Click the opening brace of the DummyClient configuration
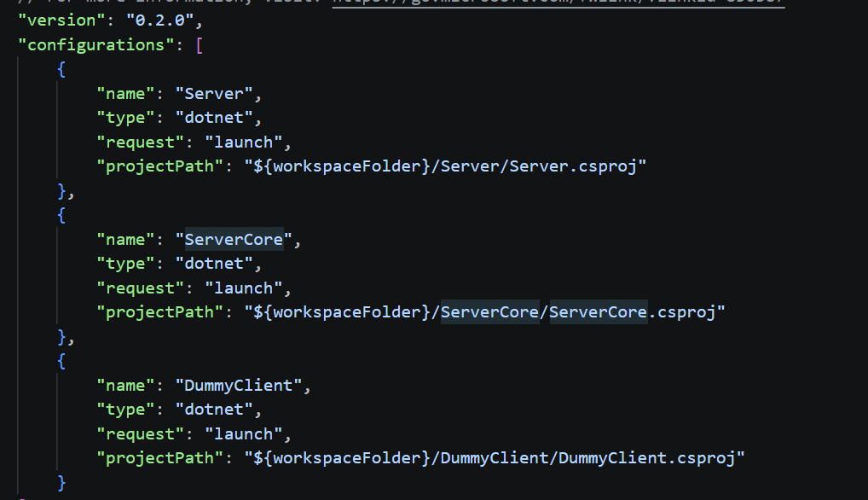 tap(61, 361)
